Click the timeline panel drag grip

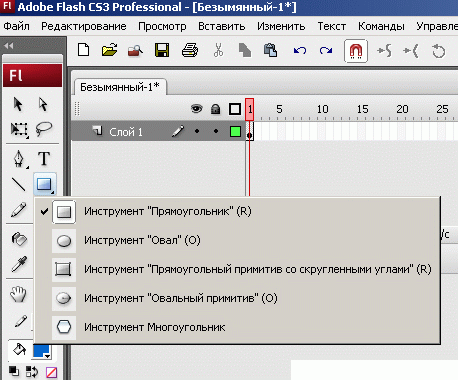77,109
